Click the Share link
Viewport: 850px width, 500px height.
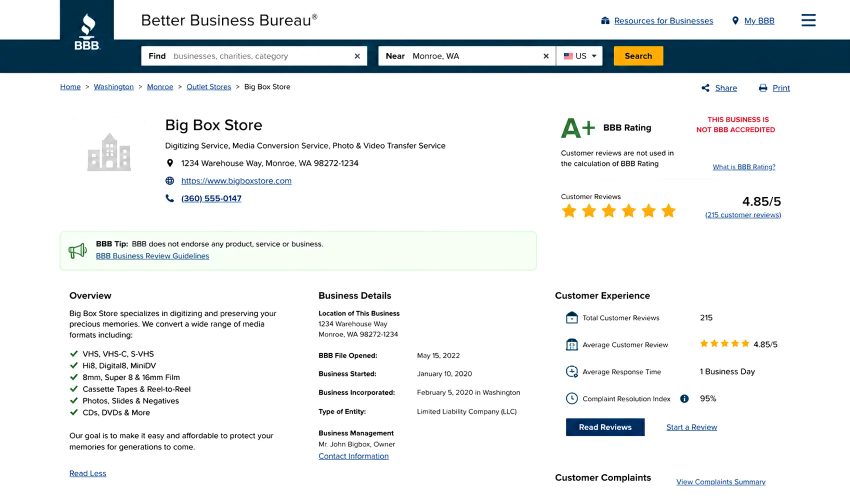point(726,88)
